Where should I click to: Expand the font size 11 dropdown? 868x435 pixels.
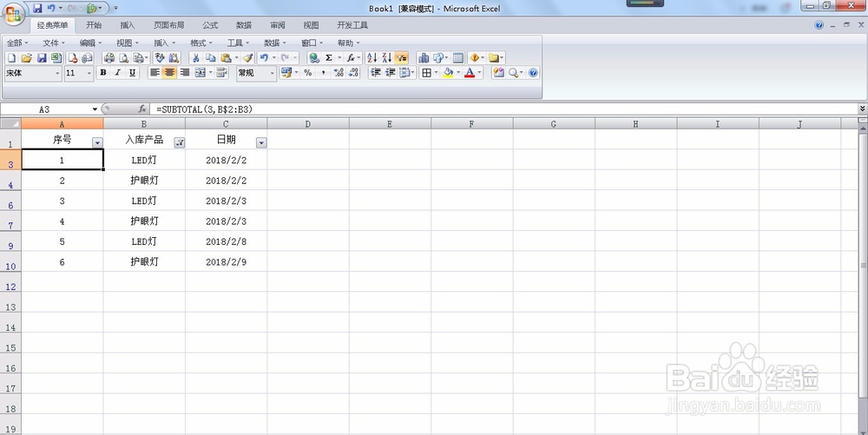click(x=89, y=73)
